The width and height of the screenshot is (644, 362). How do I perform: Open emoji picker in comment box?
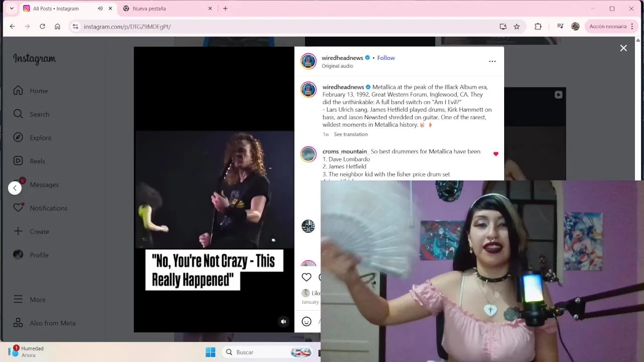click(306, 321)
